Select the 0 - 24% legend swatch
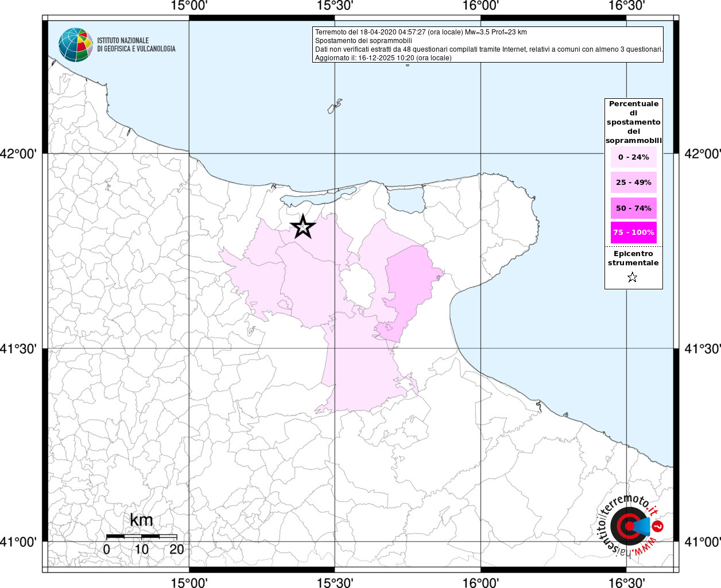721x588 pixels. click(633, 157)
